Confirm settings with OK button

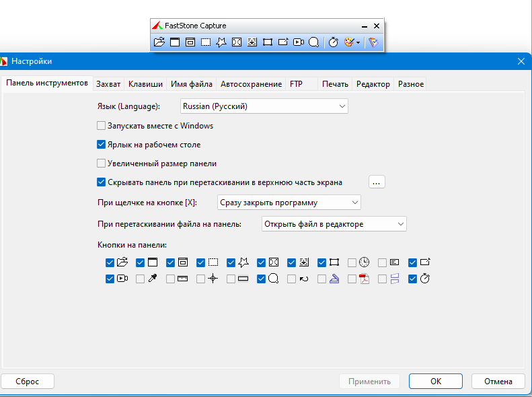pyautogui.click(x=436, y=382)
